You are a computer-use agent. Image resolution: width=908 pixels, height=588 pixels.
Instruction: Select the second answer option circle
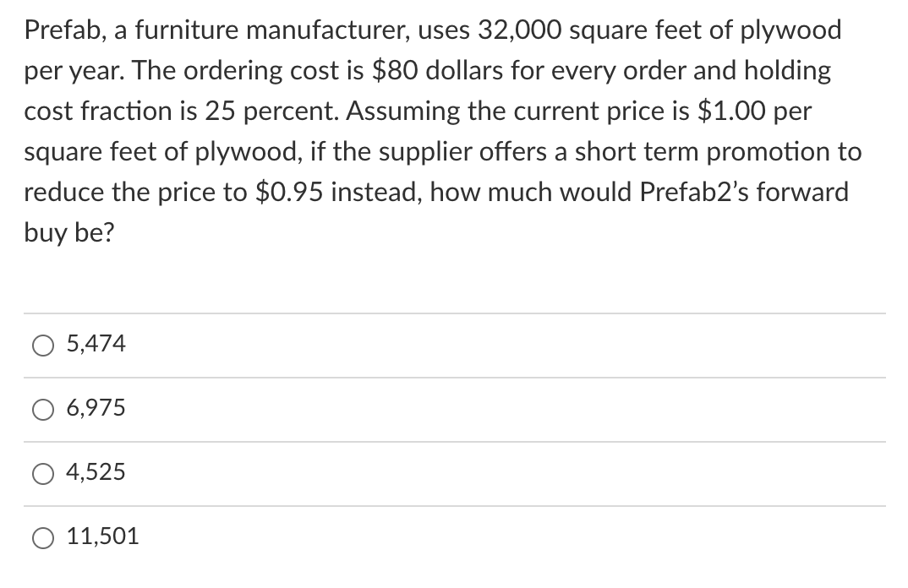[x=42, y=409]
